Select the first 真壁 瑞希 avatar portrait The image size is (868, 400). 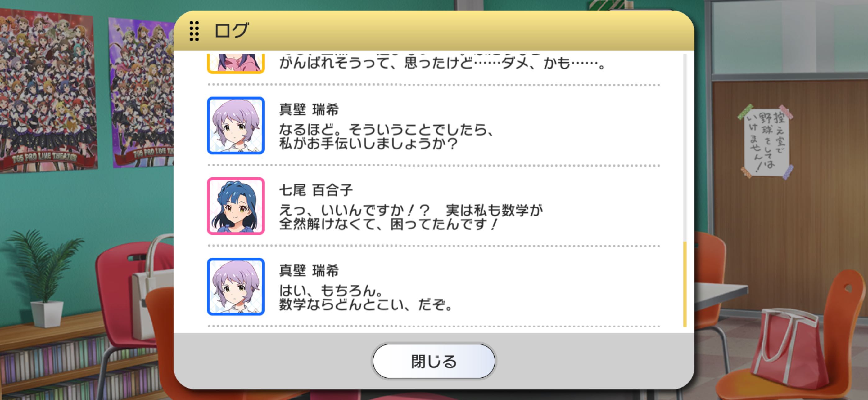[236, 126]
